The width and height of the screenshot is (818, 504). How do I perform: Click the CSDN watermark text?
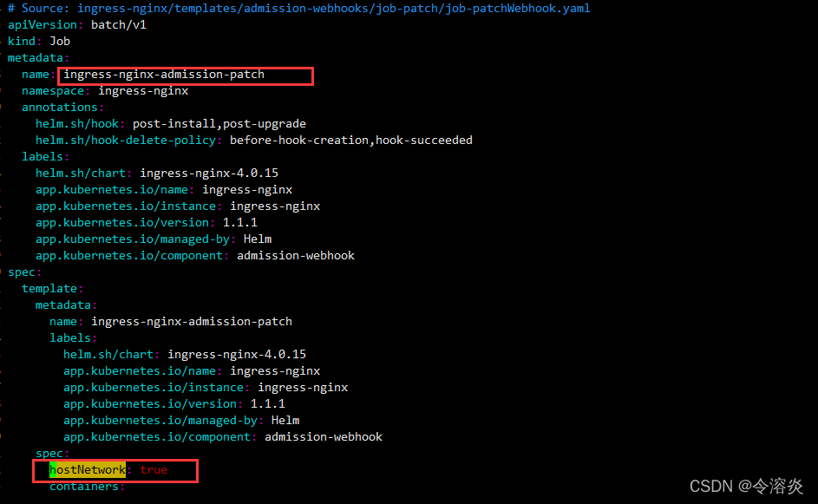tap(746, 487)
